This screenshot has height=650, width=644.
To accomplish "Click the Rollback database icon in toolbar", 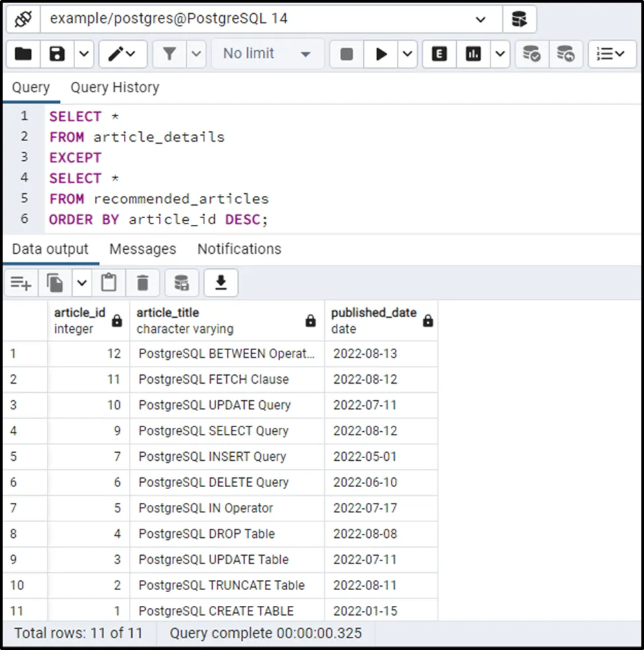I will tap(565, 54).
